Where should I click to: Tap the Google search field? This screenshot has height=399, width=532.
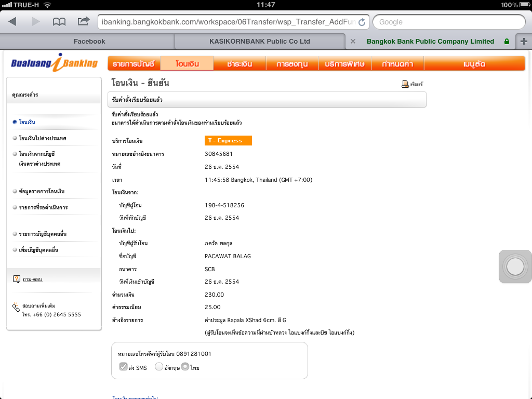pos(449,22)
